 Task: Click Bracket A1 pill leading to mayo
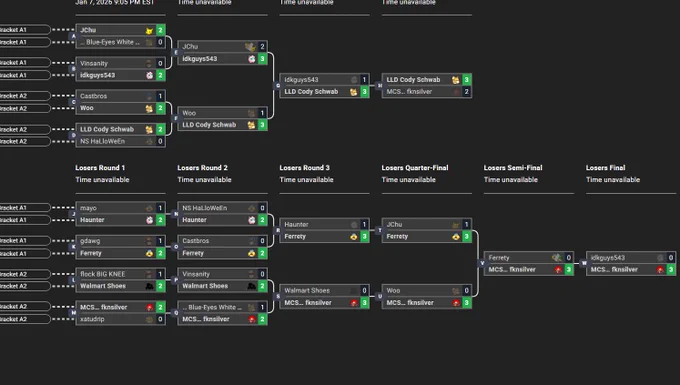25,208
